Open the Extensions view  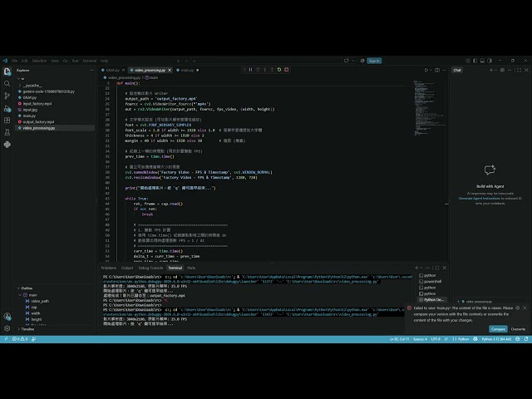7,120
